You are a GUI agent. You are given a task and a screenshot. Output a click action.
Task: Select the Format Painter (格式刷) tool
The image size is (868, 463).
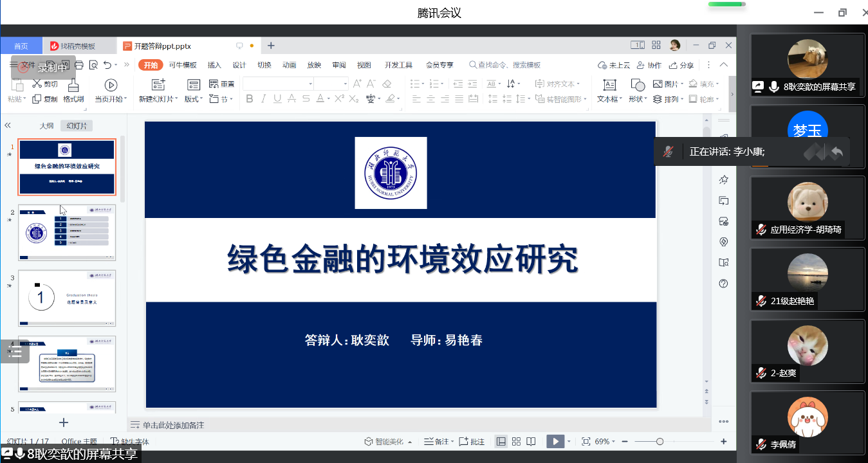click(x=73, y=86)
